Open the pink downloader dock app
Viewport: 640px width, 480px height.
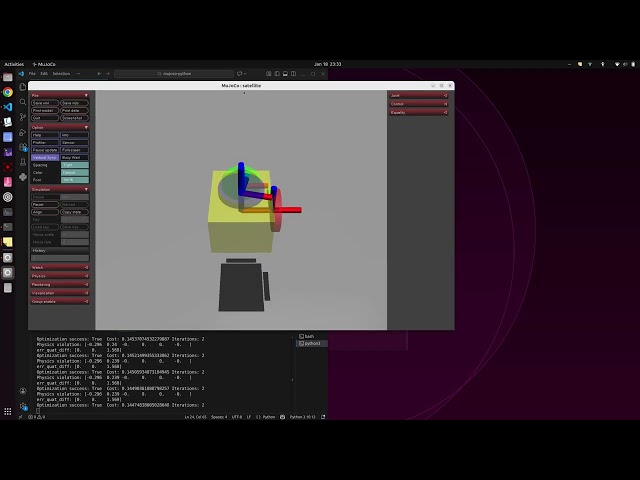point(8,182)
